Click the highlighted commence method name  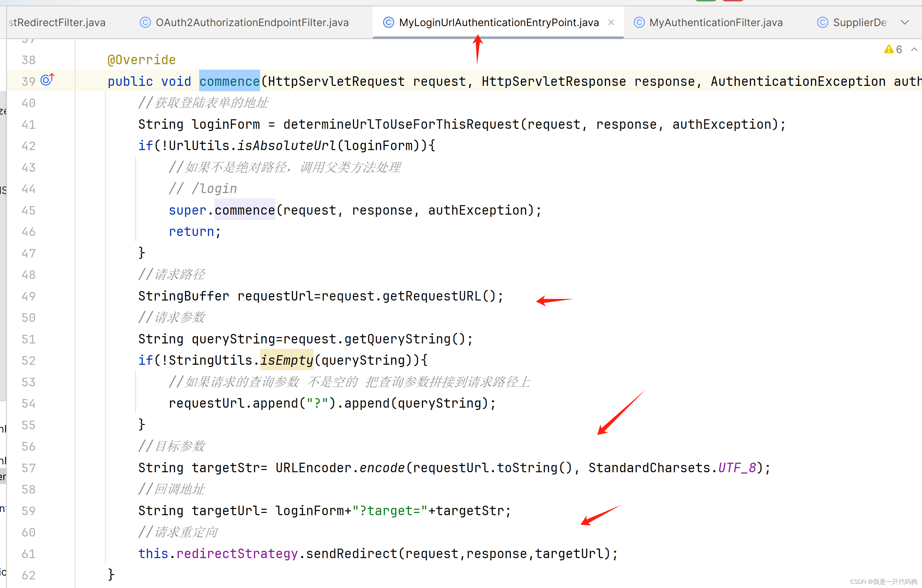point(229,81)
